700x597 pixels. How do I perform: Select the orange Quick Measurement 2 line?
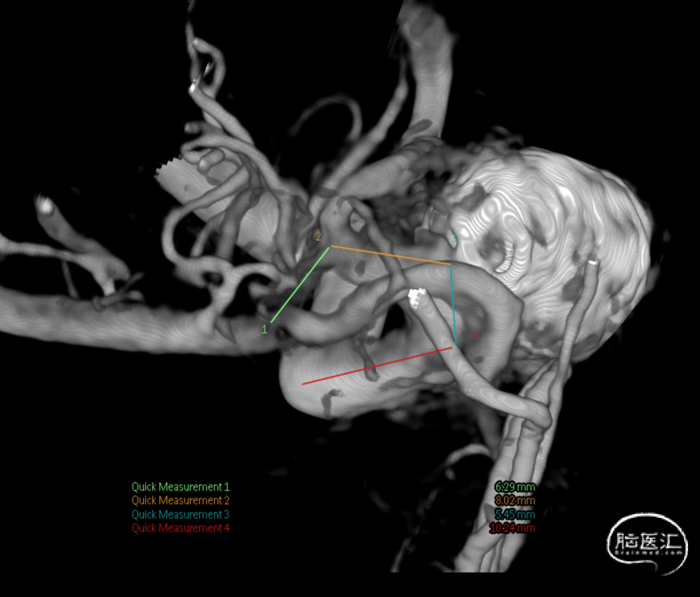tap(391, 255)
